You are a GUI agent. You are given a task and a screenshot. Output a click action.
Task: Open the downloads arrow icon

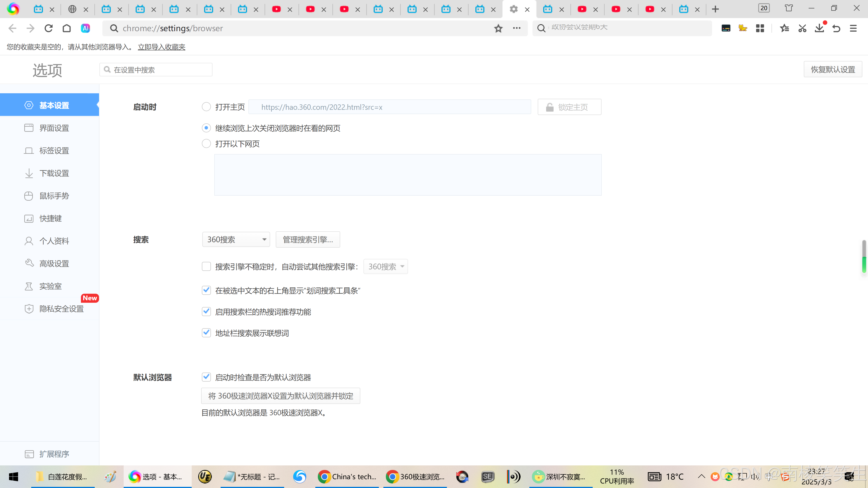[x=819, y=28]
